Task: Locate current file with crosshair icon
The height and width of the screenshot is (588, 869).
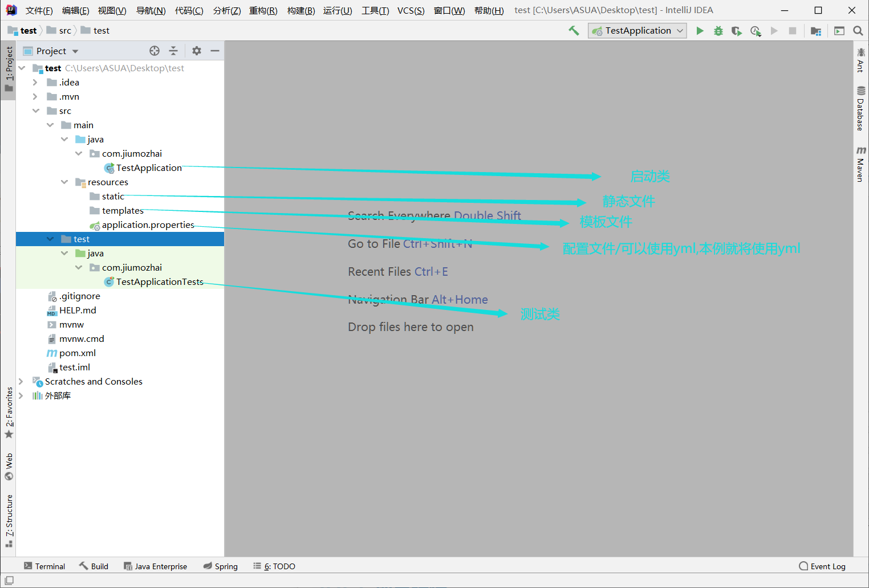Action: click(x=155, y=51)
